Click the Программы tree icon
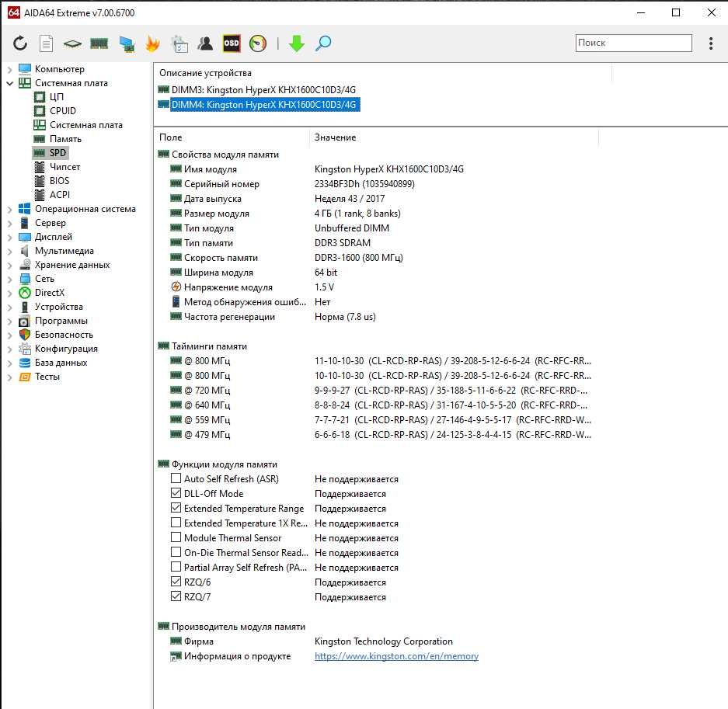The height and width of the screenshot is (709, 728). pos(25,321)
